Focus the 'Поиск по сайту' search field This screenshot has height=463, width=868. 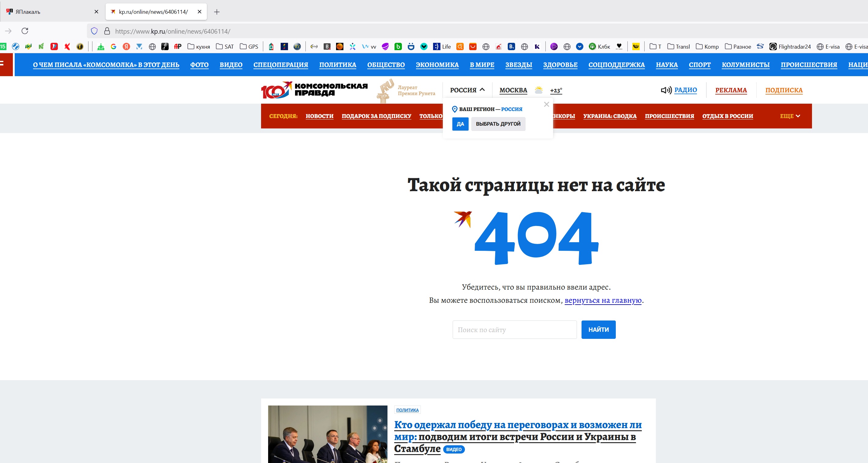pyautogui.click(x=514, y=330)
